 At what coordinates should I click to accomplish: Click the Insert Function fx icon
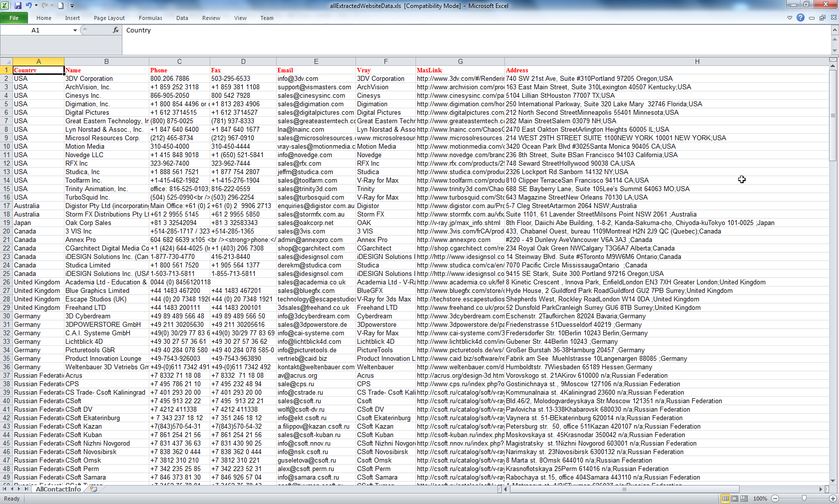[116, 30]
